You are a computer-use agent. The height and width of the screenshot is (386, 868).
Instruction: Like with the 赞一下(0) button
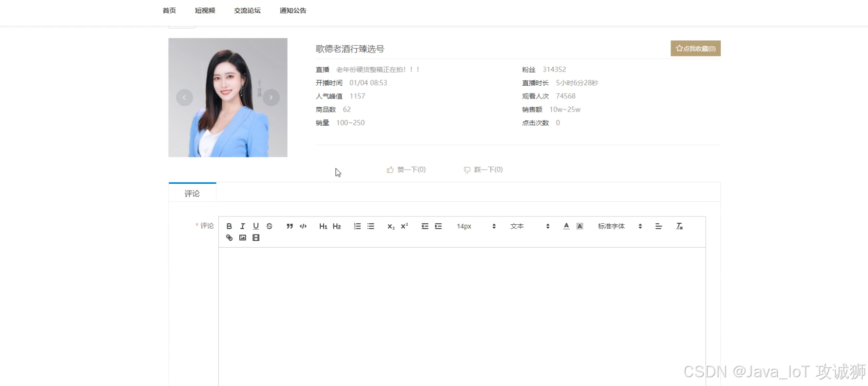coord(406,170)
